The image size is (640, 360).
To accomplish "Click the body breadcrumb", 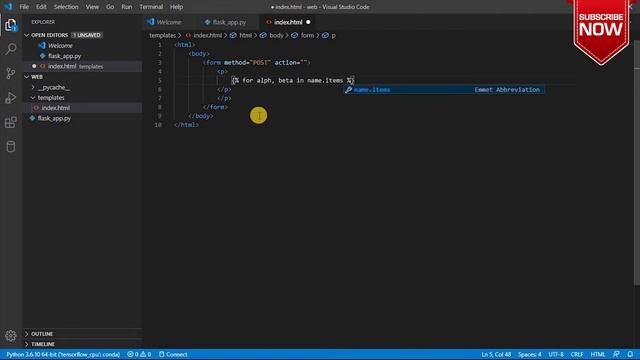I will point(276,36).
